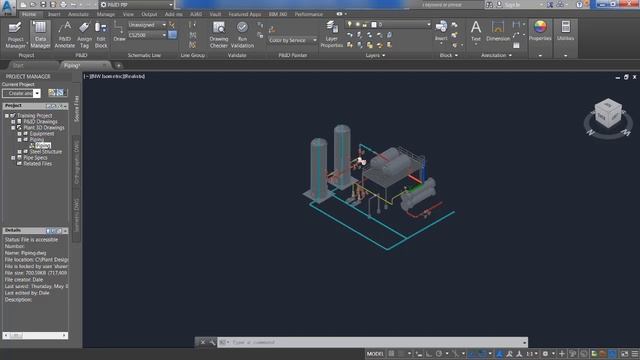Add new drawing tab with plus button
Viewport: 640px width, 360px height.
pyautogui.click(x=118, y=65)
